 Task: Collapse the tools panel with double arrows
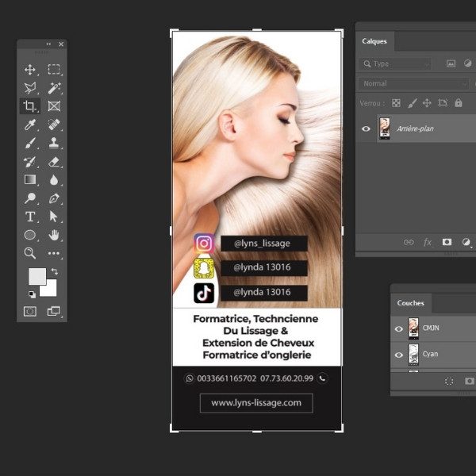[x=49, y=44]
